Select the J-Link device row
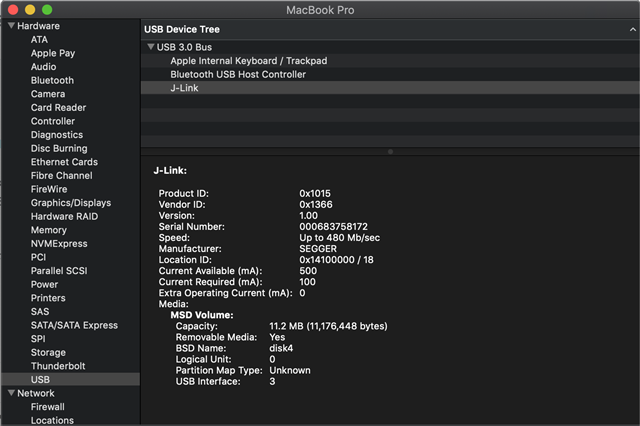 (x=390, y=88)
